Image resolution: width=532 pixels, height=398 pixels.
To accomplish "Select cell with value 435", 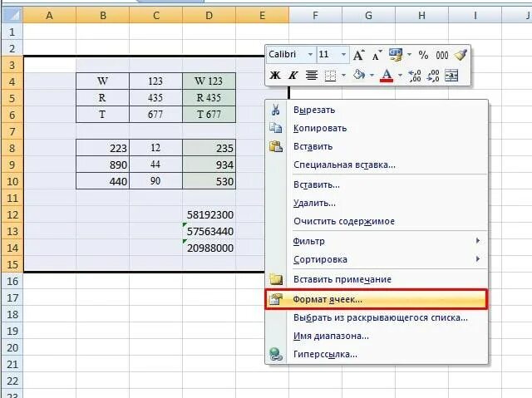I will pyautogui.click(x=155, y=98).
